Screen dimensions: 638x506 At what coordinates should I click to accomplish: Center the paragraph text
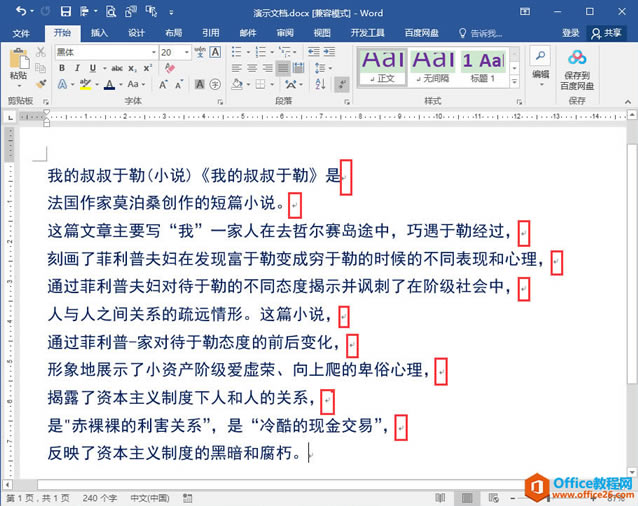[x=252, y=68]
